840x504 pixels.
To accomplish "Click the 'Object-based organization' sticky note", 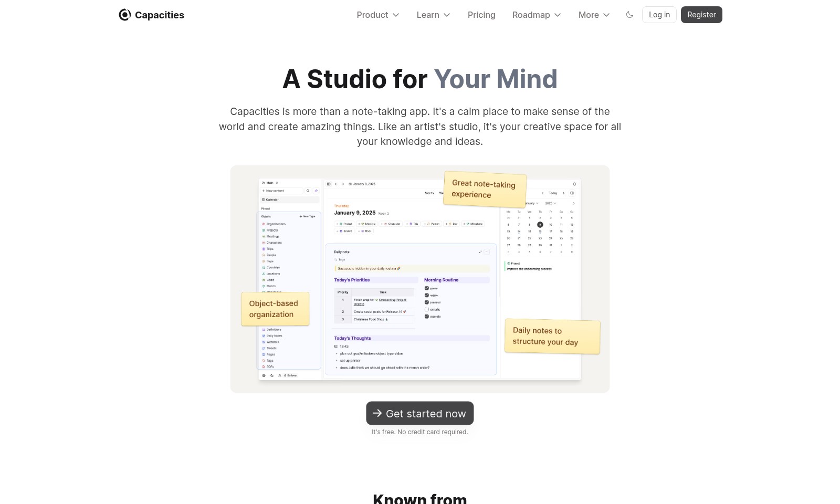I will [x=275, y=309].
